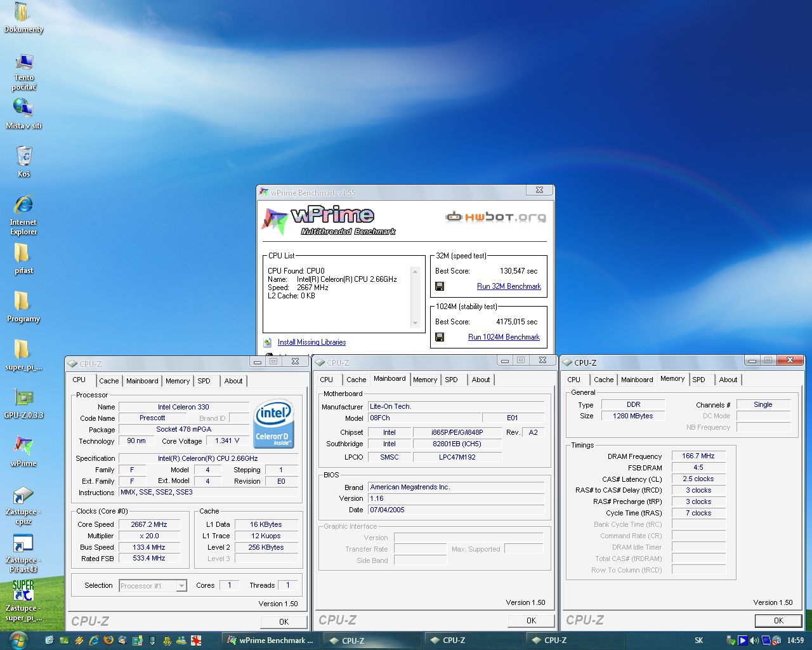Click the Level 2 256 KBytes value
Viewport: 812px width, 650px height.
click(x=266, y=547)
